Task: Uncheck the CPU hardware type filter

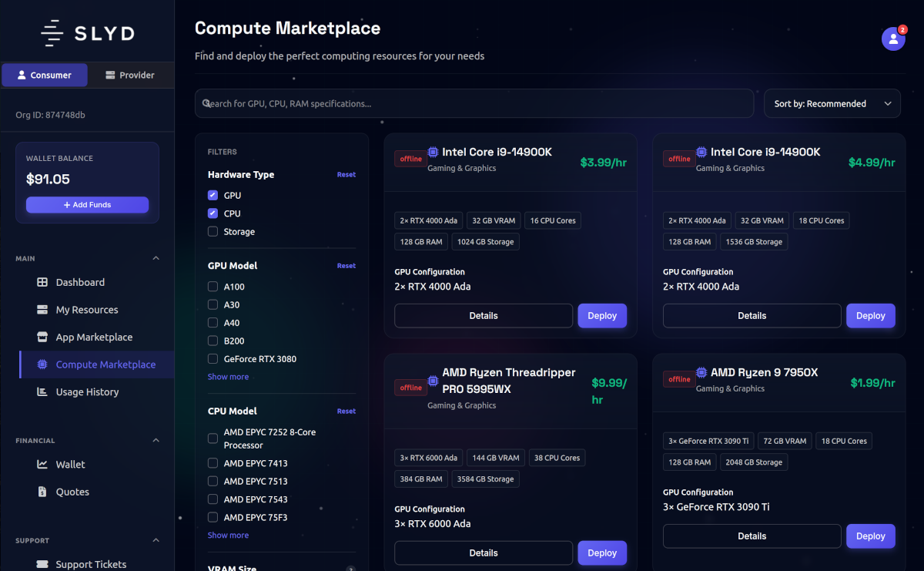Action: (213, 213)
